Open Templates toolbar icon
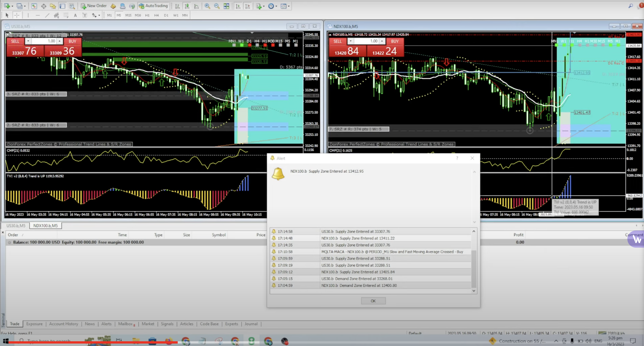644x346 pixels. 283,6
